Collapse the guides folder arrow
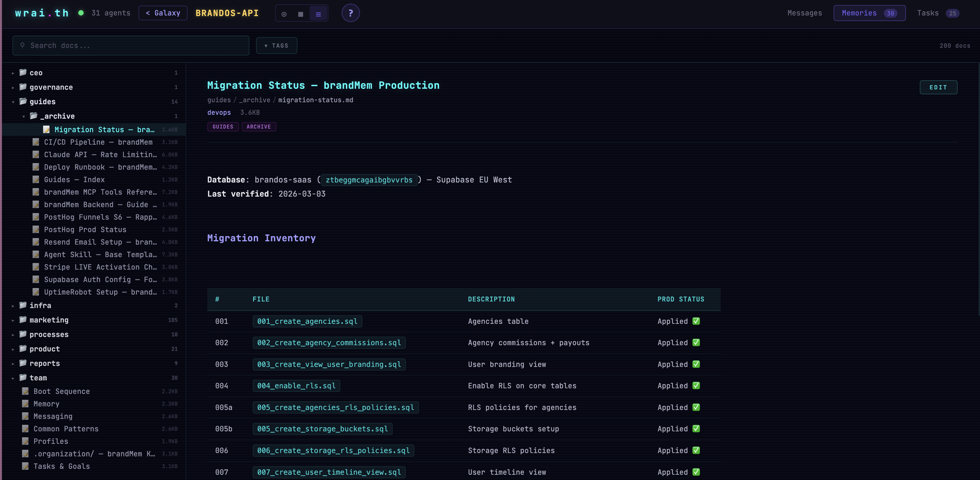This screenshot has height=480, width=980. (13, 102)
